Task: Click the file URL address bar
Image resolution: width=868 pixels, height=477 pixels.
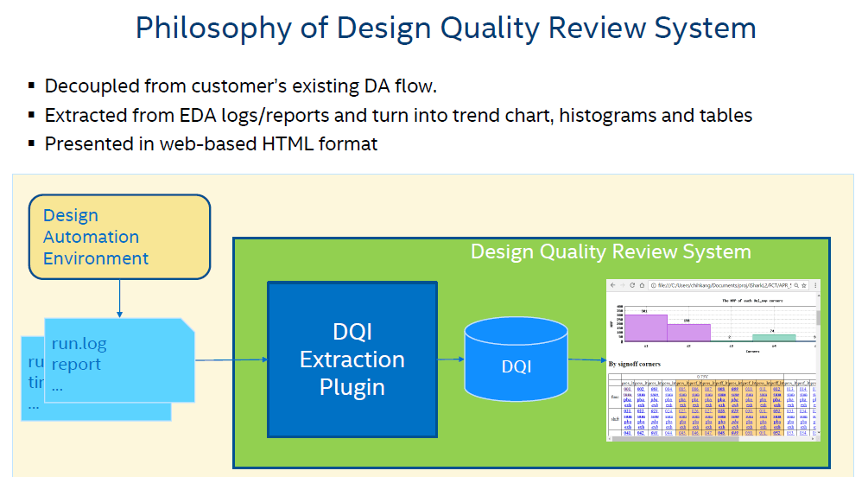Action: [x=717, y=285]
